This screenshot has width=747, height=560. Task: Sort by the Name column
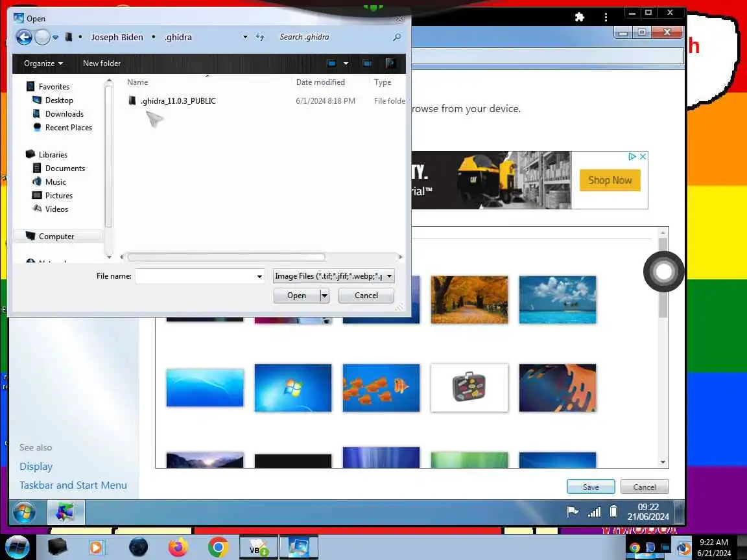137,82
